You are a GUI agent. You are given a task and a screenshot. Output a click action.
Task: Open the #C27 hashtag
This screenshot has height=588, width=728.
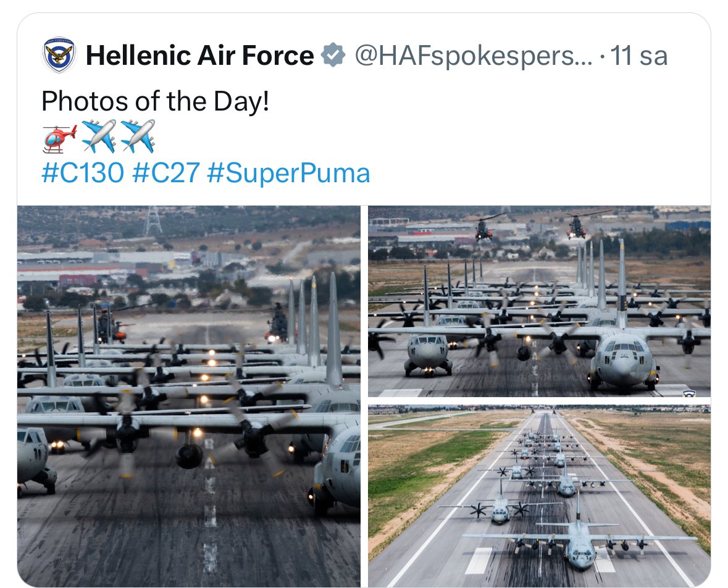[x=166, y=173]
